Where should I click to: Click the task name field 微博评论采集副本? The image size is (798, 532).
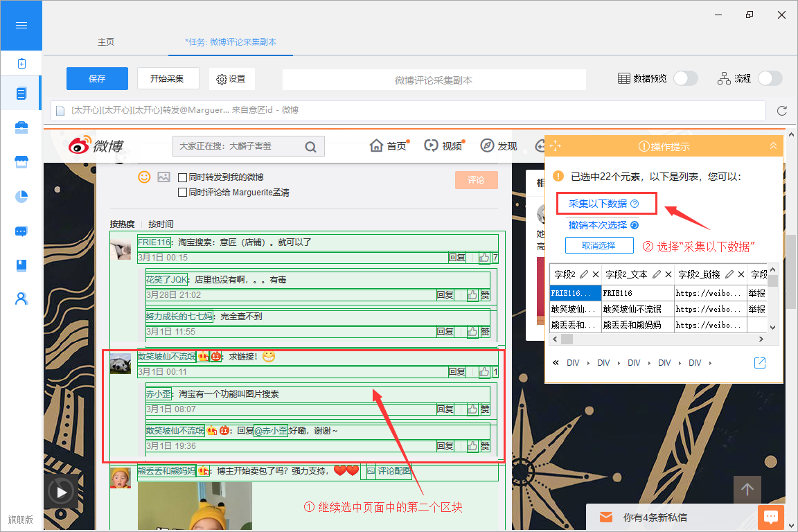434,80
